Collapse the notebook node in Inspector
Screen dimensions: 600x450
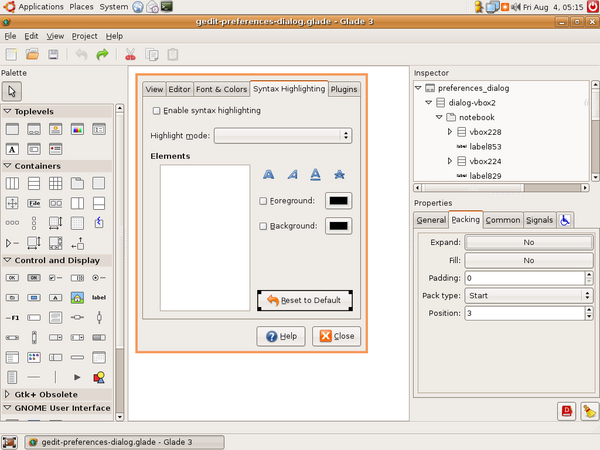click(439, 117)
